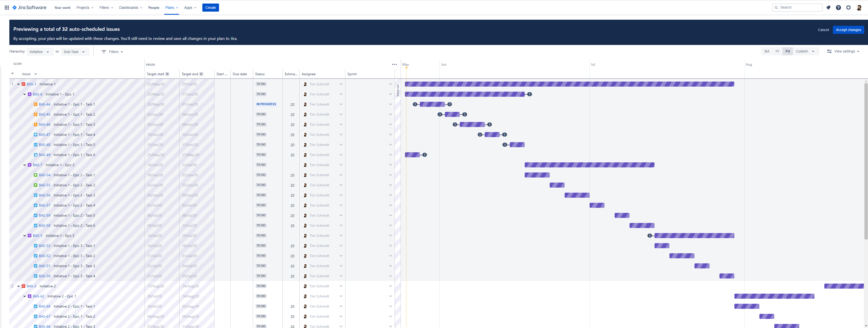Click the Accept changes button

pos(849,30)
